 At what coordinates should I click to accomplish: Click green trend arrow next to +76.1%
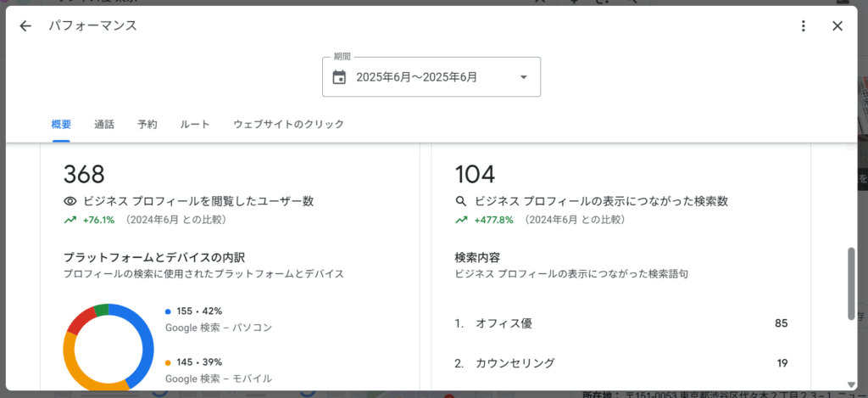coord(70,220)
